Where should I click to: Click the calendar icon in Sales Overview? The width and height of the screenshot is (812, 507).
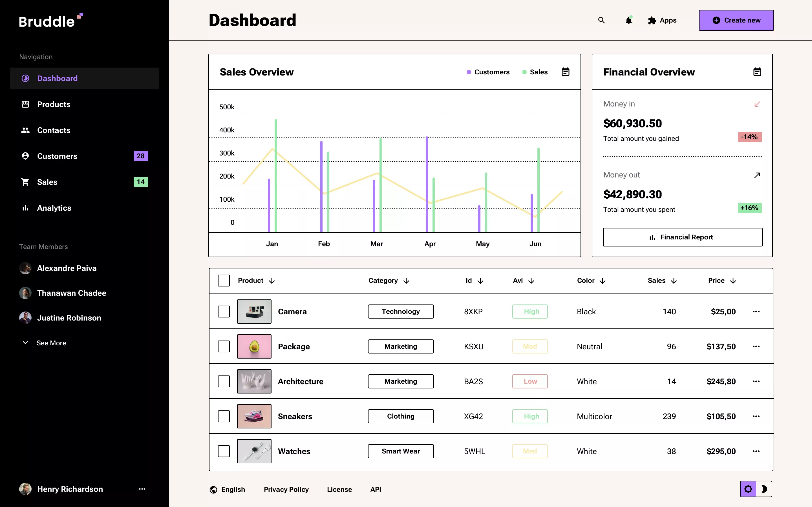pos(565,72)
